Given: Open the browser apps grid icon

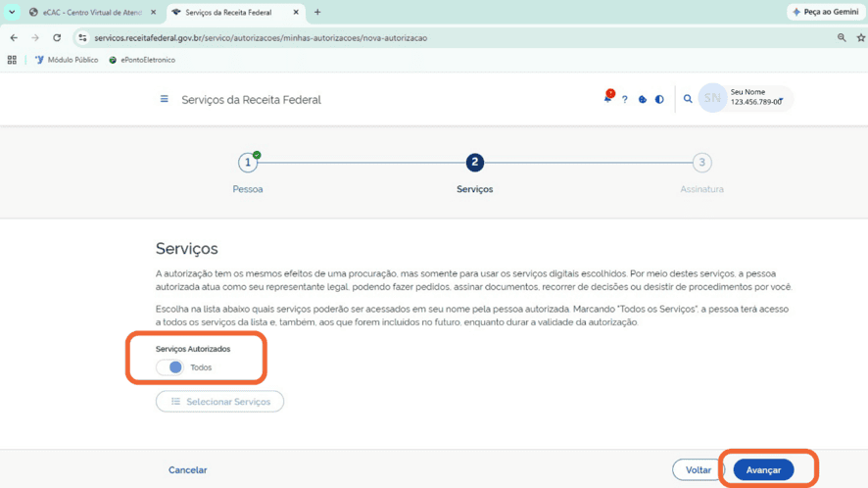Looking at the screenshot, I should pos(12,60).
